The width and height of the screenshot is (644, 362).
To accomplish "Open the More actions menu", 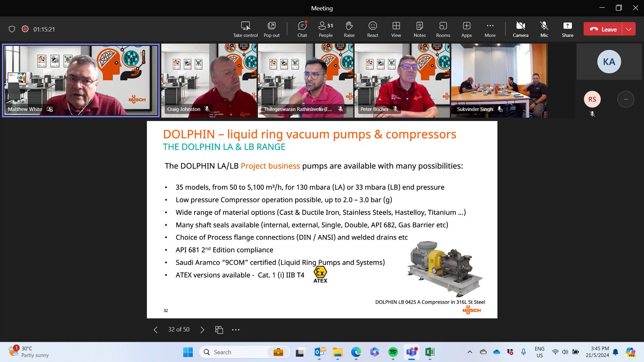I will [x=490, y=29].
